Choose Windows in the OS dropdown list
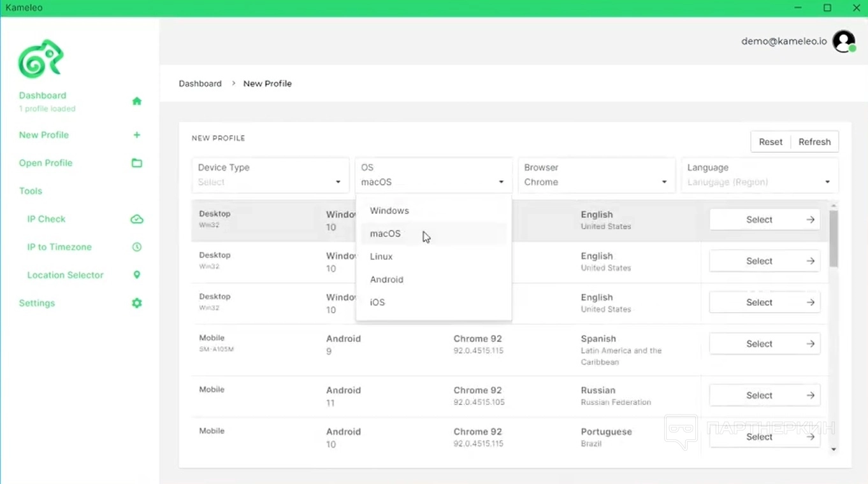868x484 pixels. [389, 211]
